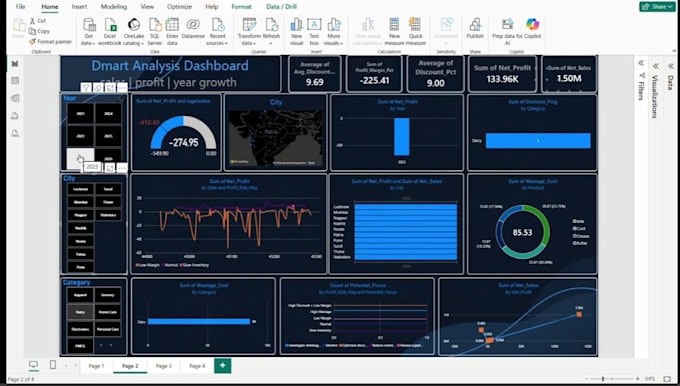The height and width of the screenshot is (386, 680).
Task: Select the Wastage_Cost donut chart
Action: pos(522,232)
